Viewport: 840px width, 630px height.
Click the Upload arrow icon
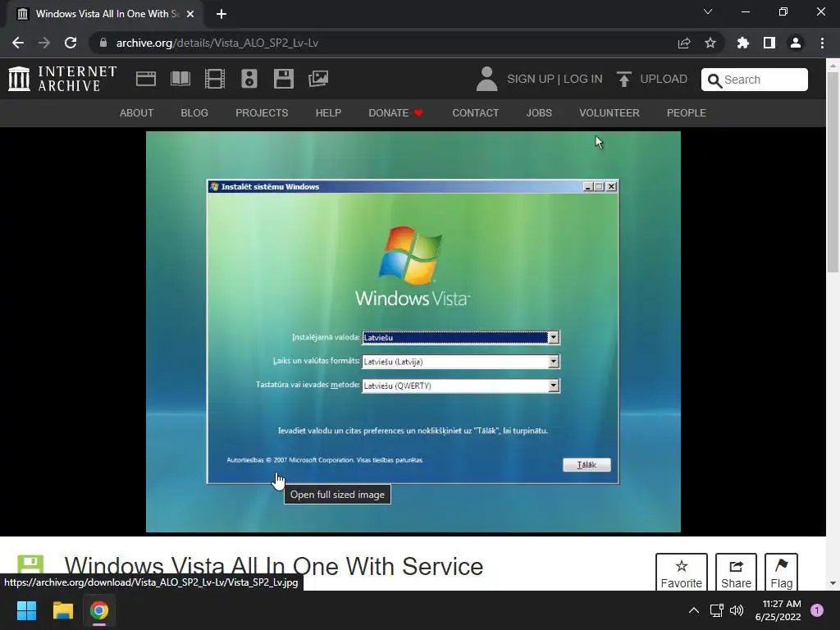click(623, 80)
